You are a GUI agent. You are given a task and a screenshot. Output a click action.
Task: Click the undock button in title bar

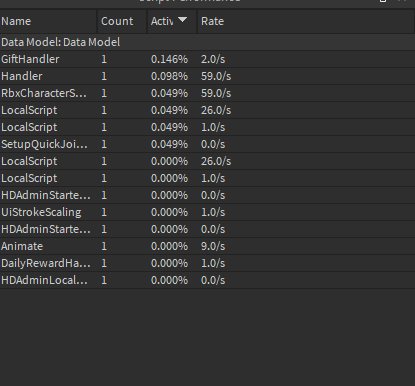[383, 1]
